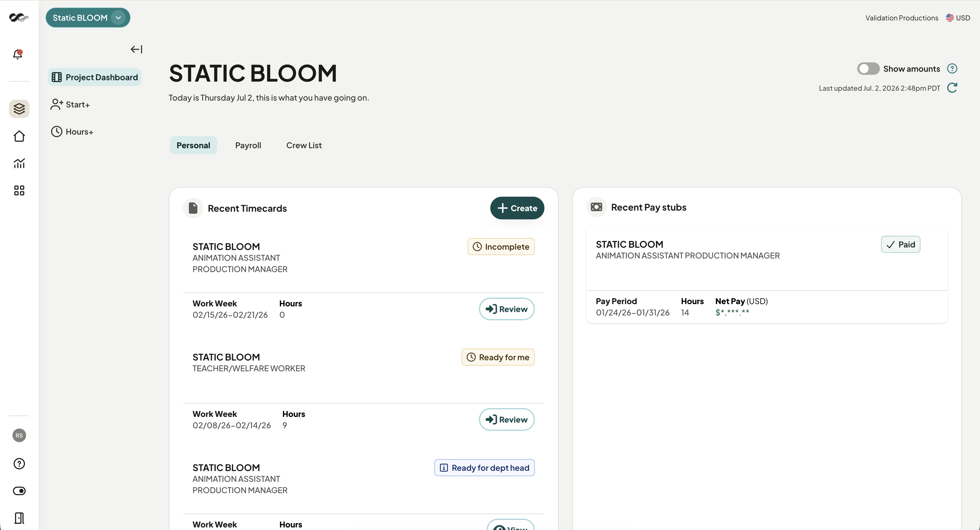Click the TEACHER/WELFARE WORKER role text
This screenshot has height=530, width=980.
[x=249, y=368]
